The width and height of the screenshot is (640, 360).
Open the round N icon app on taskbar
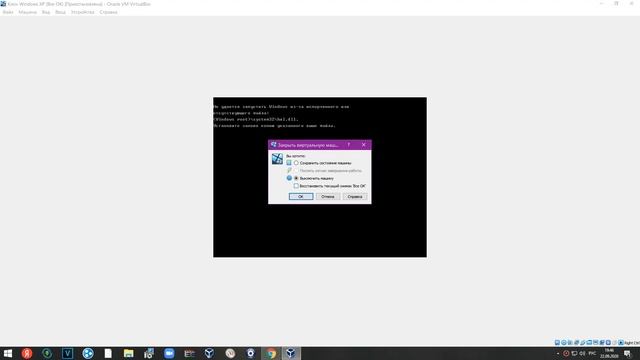[x=230, y=353]
